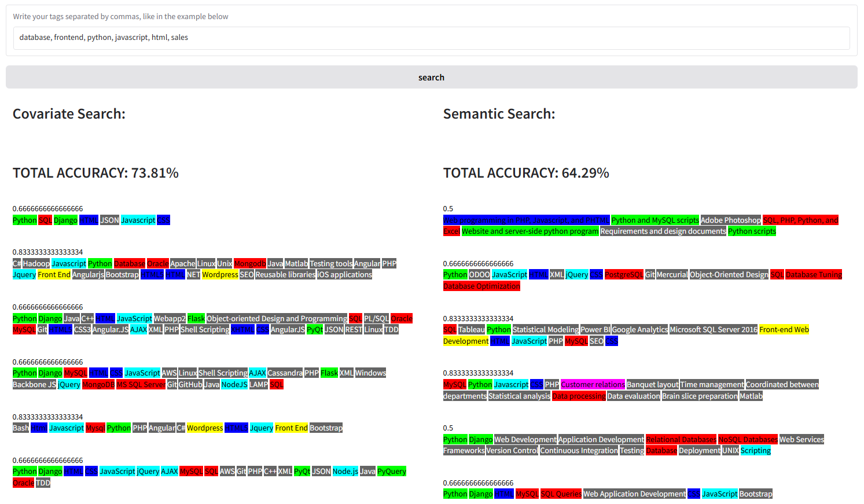Click the Scripting tag
The image size is (864, 504).
coord(755,451)
